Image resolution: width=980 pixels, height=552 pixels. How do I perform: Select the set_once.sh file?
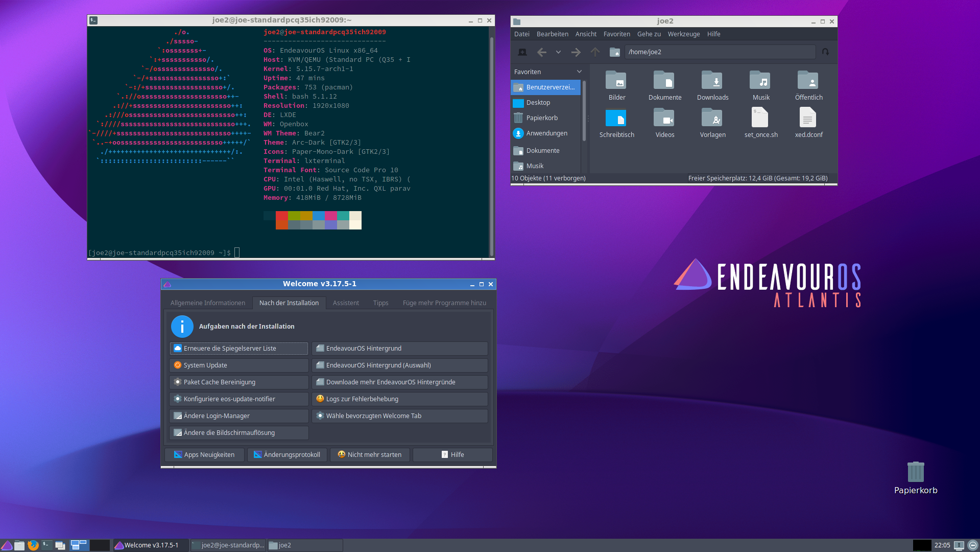pyautogui.click(x=760, y=123)
